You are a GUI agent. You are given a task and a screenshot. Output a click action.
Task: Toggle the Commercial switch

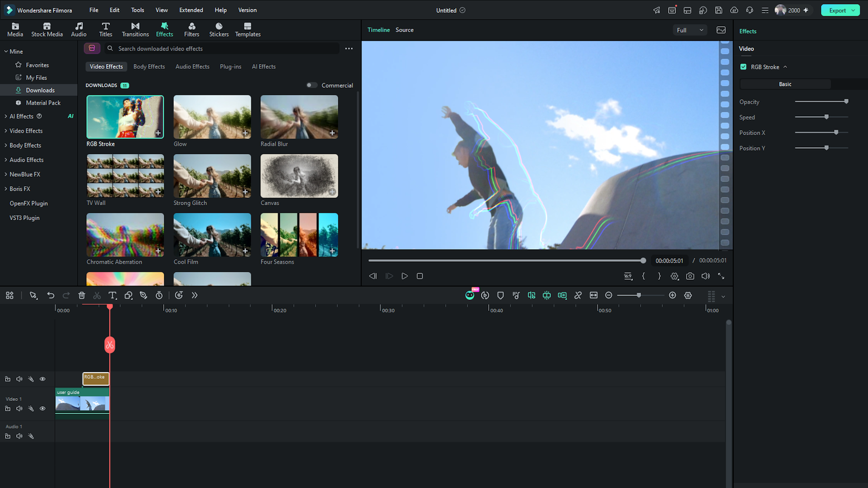click(x=311, y=85)
